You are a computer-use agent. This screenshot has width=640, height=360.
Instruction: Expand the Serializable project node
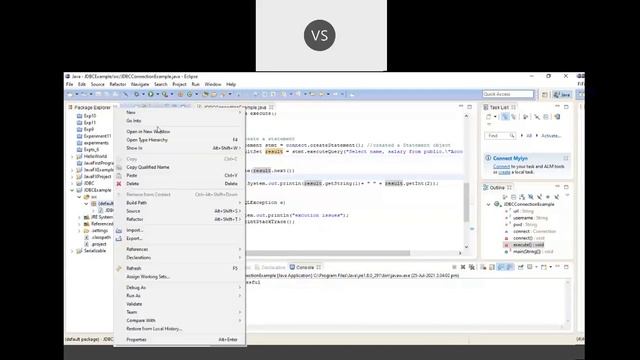pos(73,251)
